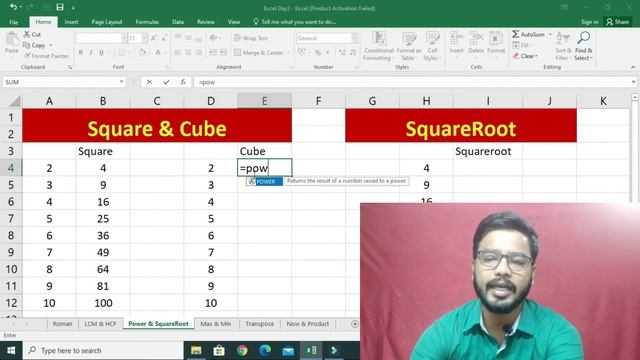Confirm the formula with checkmark button
The width and height of the screenshot is (640, 360).
(x=166, y=82)
